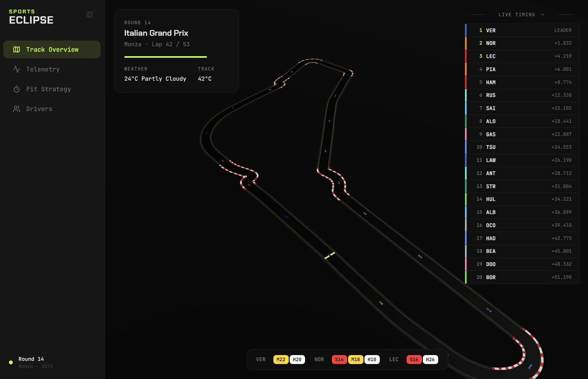This screenshot has height=379, width=588.
Task: Expand the Live Timing chevron
Action: (x=542, y=15)
